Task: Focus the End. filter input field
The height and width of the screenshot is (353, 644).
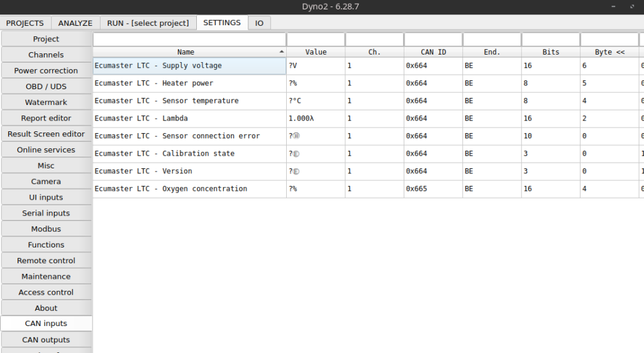Action: click(x=492, y=40)
